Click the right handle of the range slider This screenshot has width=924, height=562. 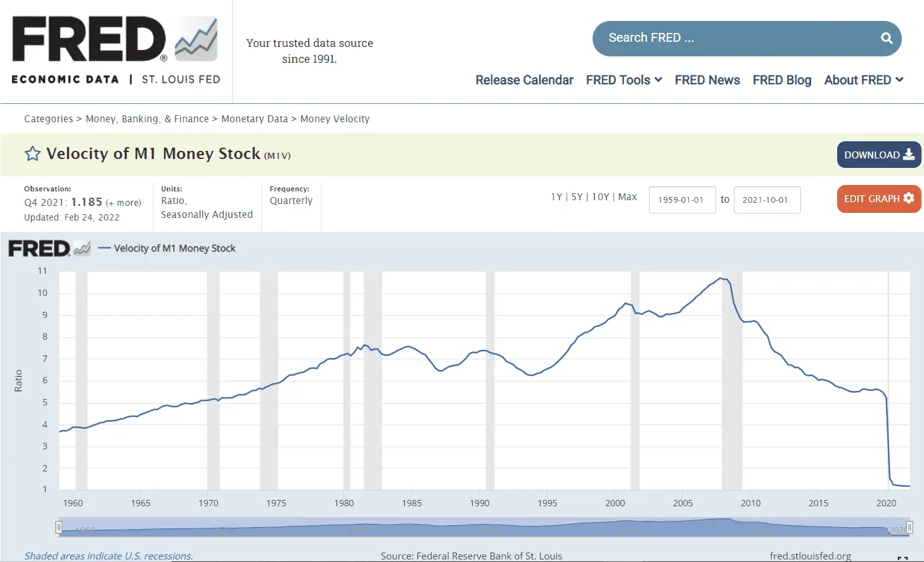[x=909, y=527]
